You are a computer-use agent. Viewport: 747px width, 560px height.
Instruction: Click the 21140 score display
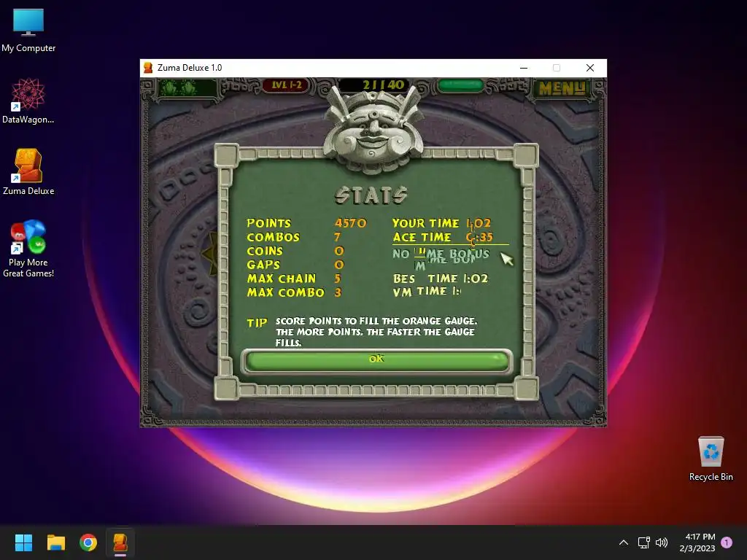point(384,85)
